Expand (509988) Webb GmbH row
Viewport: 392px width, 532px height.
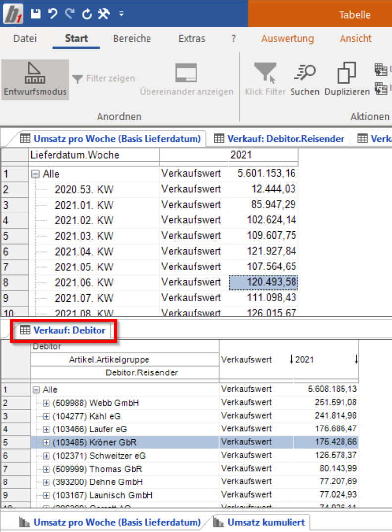click(x=46, y=403)
